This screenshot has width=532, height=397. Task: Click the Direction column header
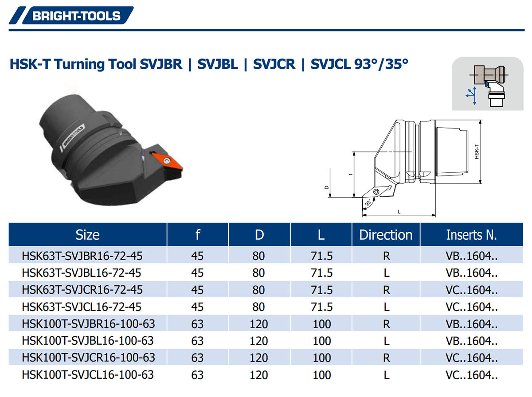point(386,235)
